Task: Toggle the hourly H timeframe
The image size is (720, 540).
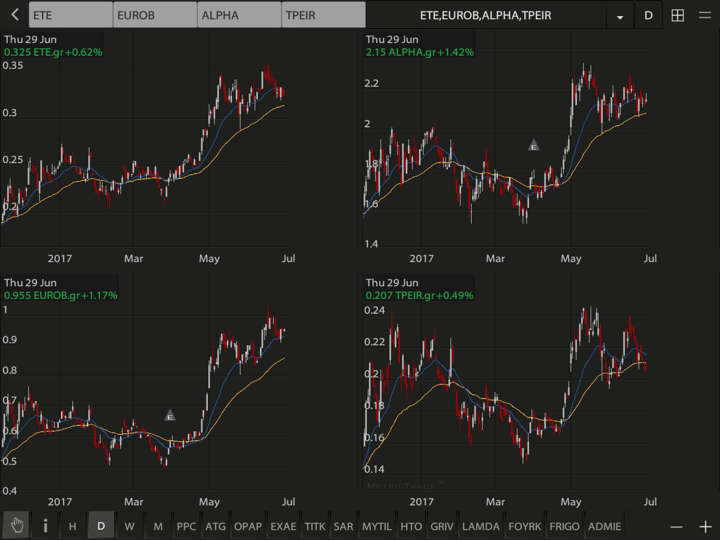Action: (x=72, y=526)
